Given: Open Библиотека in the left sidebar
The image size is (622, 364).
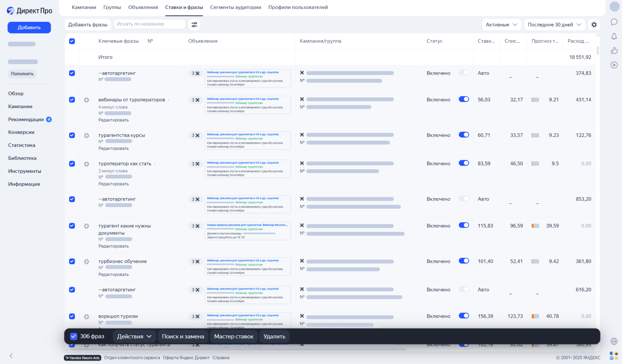Looking at the screenshot, I should (x=22, y=158).
